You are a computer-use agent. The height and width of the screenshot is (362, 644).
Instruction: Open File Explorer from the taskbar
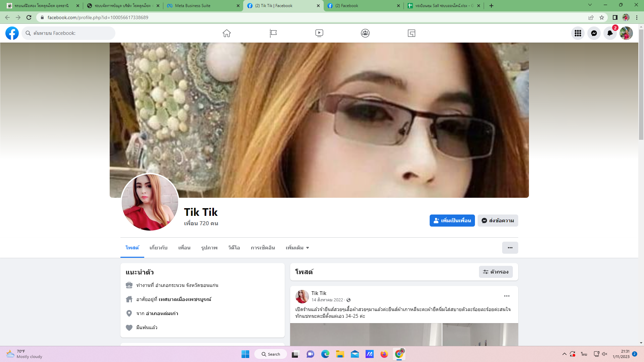pos(340,354)
